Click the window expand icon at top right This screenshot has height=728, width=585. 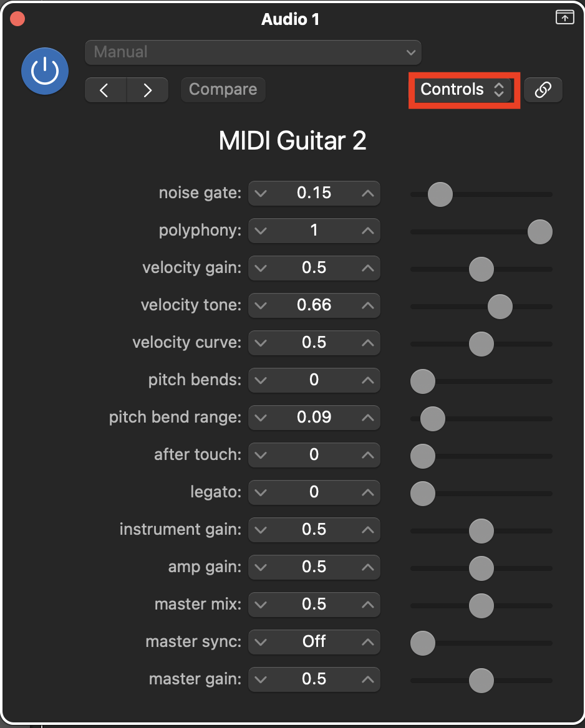tap(564, 17)
